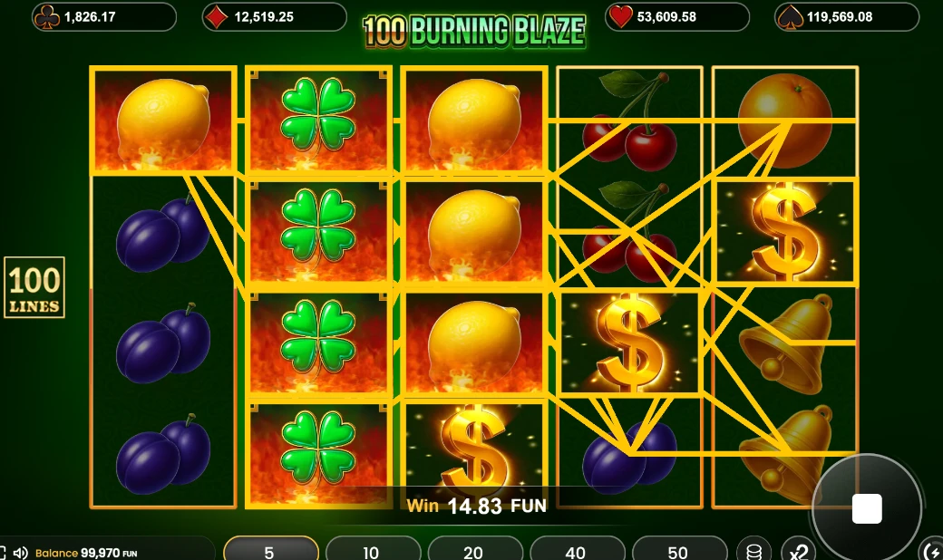
Task: Click the hearts jackpot 53,609.58
Action: click(677, 17)
